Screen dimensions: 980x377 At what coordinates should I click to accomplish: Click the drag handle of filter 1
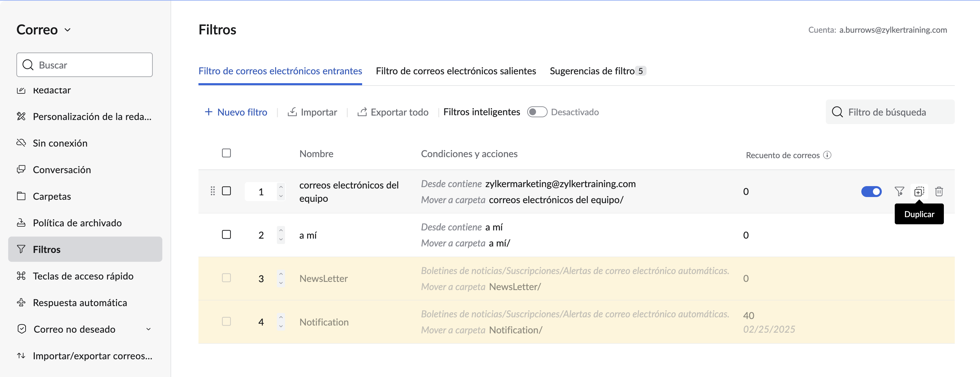point(213,191)
